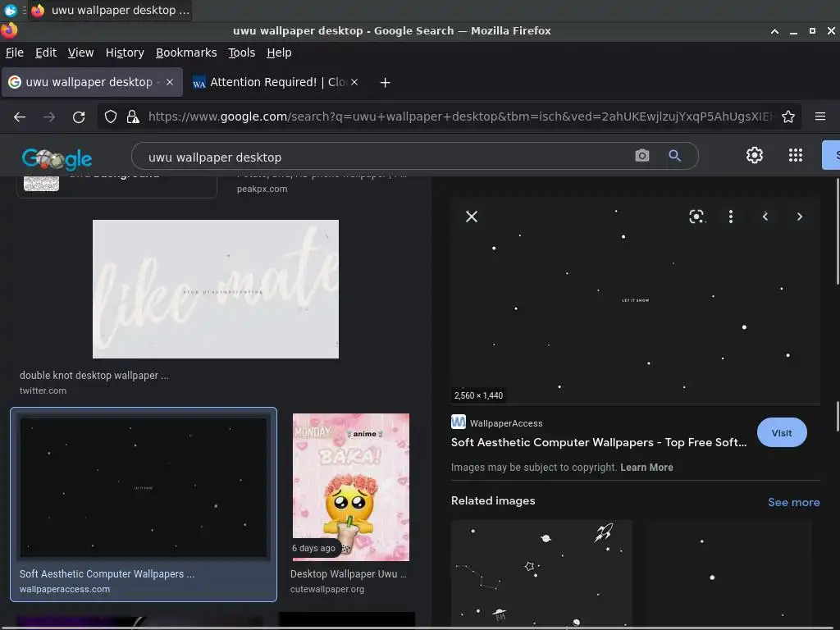Close the Attention Required tab
This screenshot has height=630, width=840.
[354, 82]
